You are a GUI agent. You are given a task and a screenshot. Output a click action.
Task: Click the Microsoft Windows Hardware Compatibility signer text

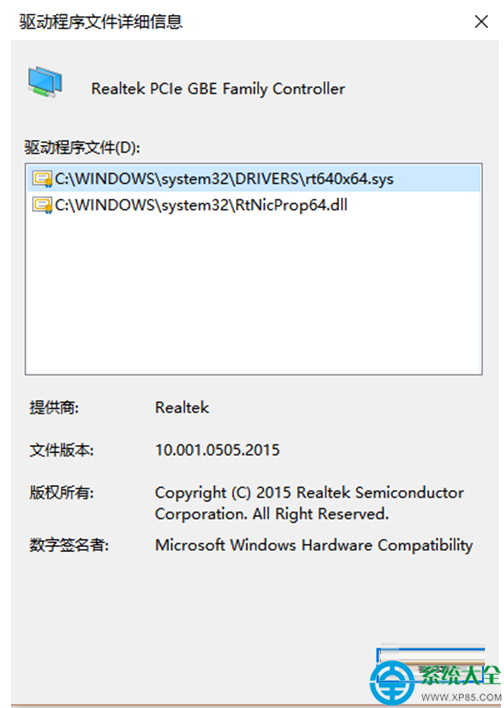(x=314, y=545)
